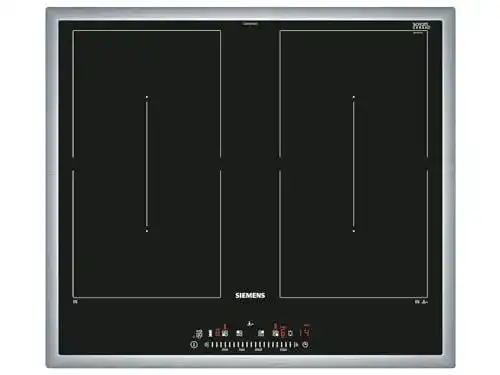This screenshot has height=375, width=500.
Task: Select the second cooking zone symbol from the left
Action: (x=239, y=333)
